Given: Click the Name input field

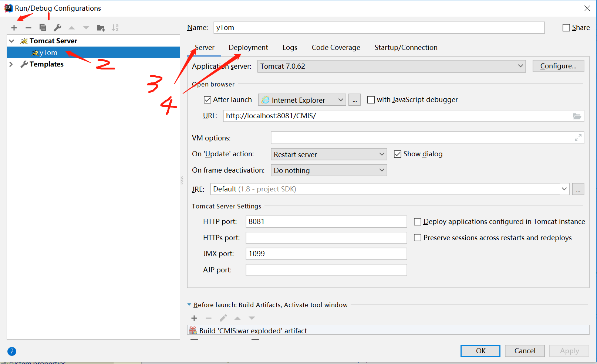Looking at the screenshot, I should point(379,28).
